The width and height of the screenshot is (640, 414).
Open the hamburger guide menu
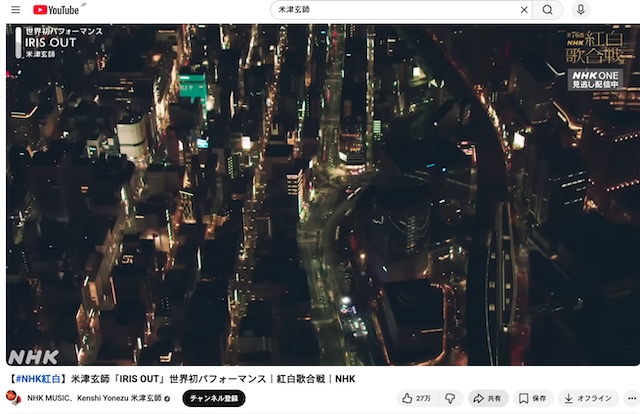16,9
